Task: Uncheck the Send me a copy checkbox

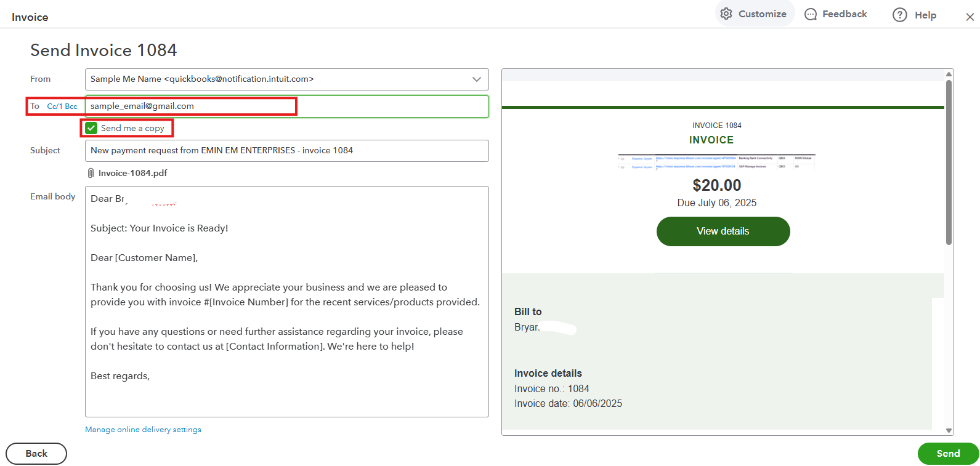Action: tap(92, 128)
